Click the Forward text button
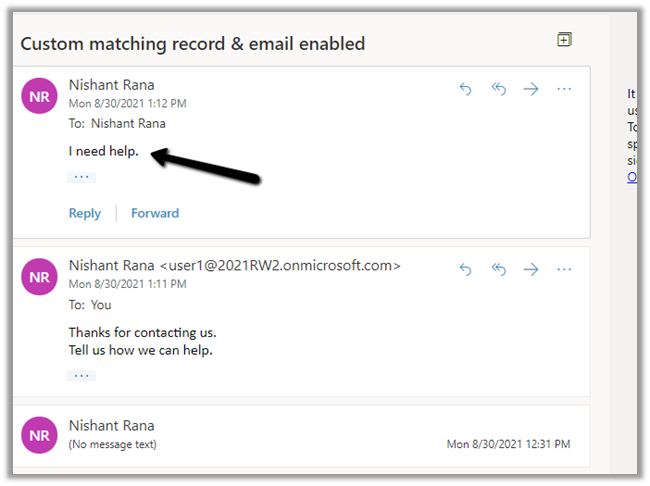The width and height of the screenshot is (650, 486). tap(155, 213)
